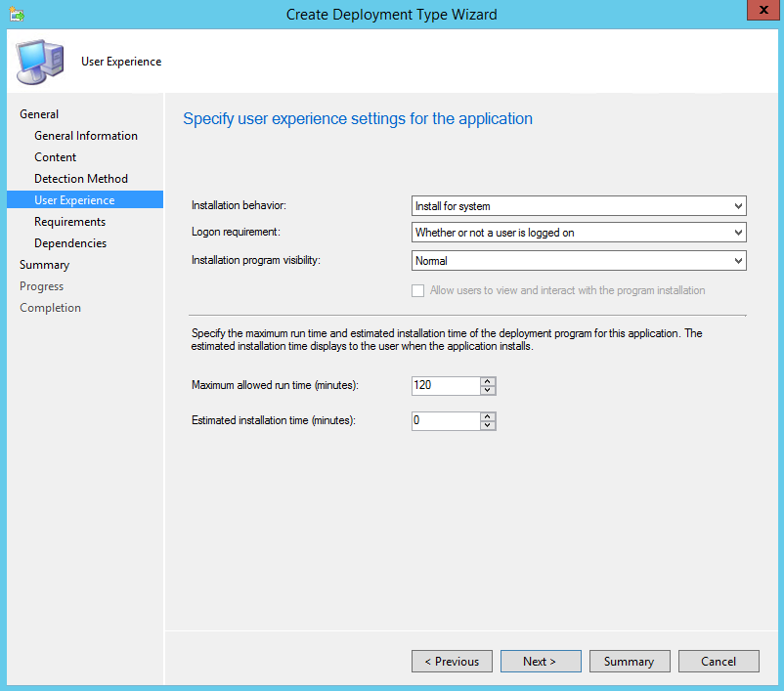Screen dimensions: 784x691
Task: Increase Estimated installation time value
Action: coord(488,416)
